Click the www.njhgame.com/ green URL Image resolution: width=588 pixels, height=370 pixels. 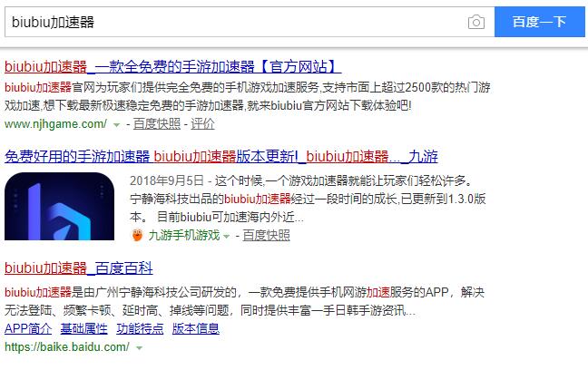coord(56,123)
